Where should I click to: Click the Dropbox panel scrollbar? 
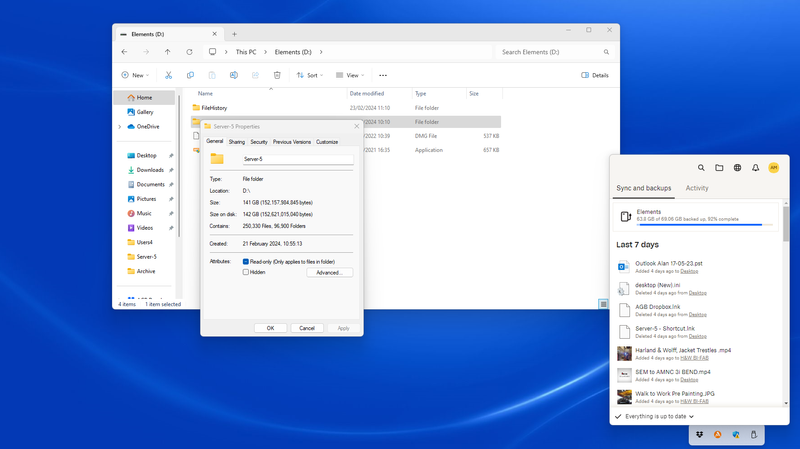(786, 222)
